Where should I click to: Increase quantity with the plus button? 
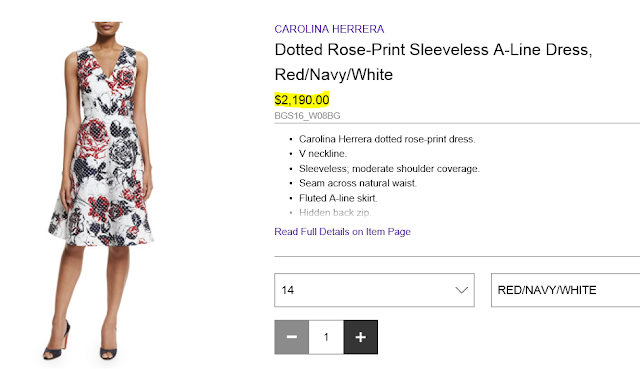(361, 337)
